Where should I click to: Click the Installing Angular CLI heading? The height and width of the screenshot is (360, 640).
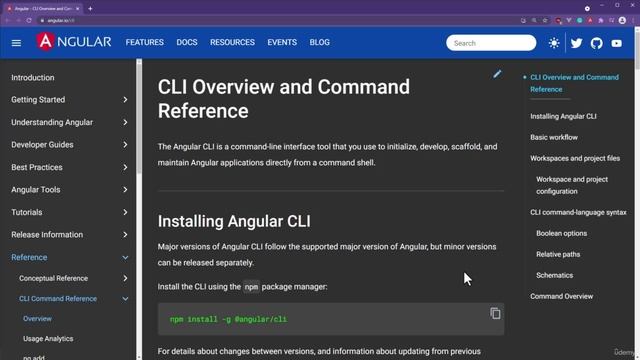tap(234, 221)
